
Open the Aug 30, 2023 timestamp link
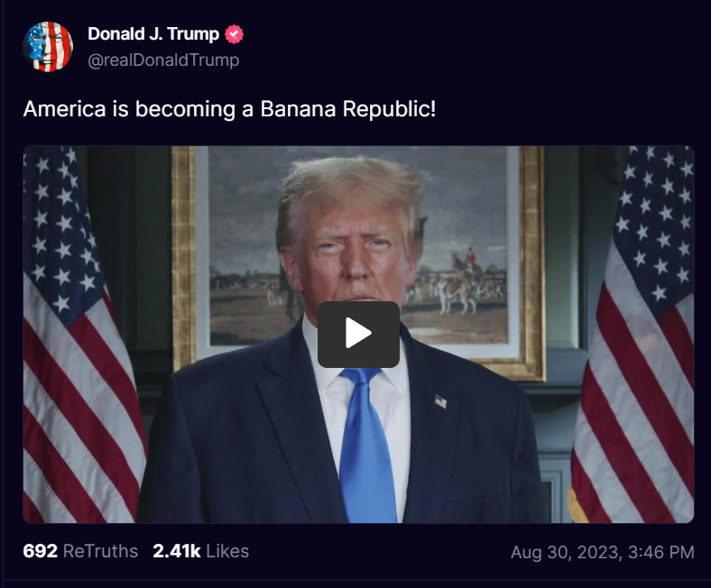(603, 552)
